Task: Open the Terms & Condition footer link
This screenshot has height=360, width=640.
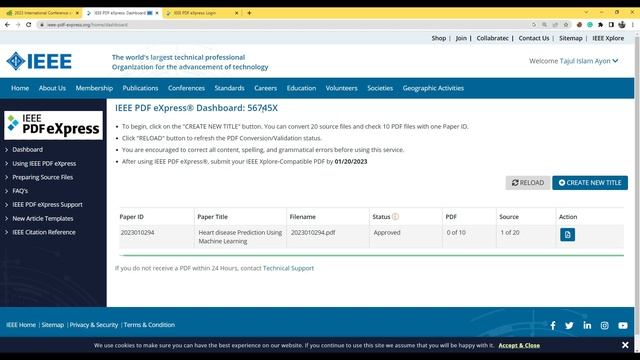Action: [149, 325]
